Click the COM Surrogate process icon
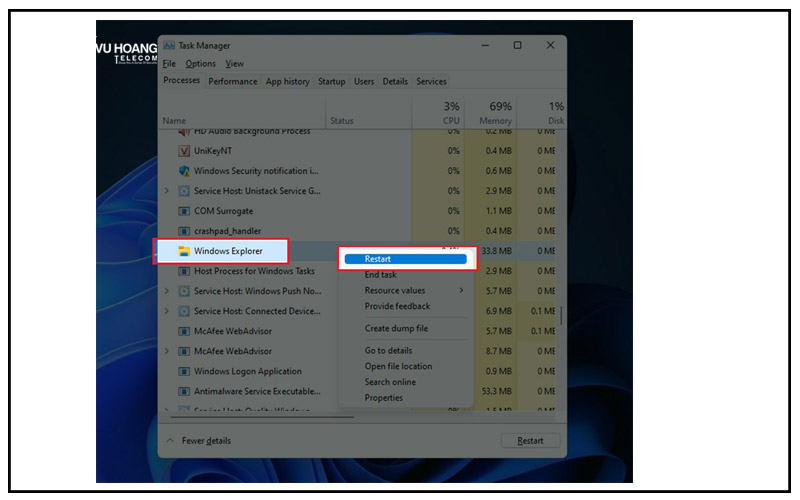 [x=183, y=211]
